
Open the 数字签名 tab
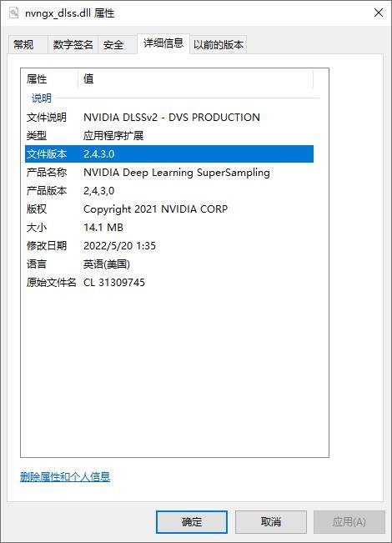coord(73,45)
